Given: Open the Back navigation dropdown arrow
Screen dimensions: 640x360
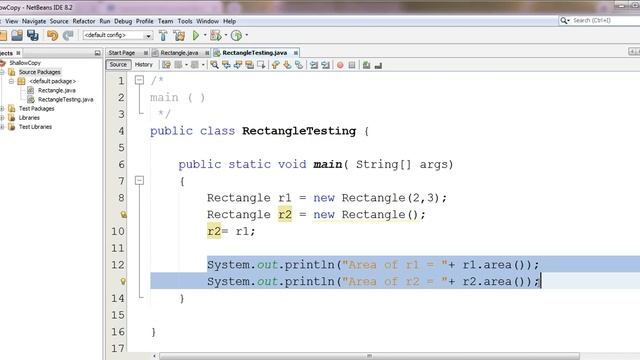Looking at the screenshot, I should tap(186, 65).
